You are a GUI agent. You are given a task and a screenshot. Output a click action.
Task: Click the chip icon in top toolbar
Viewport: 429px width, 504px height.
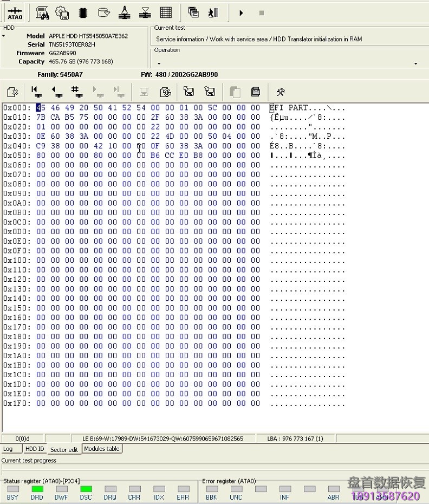pyautogui.click(x=83, y=12)
